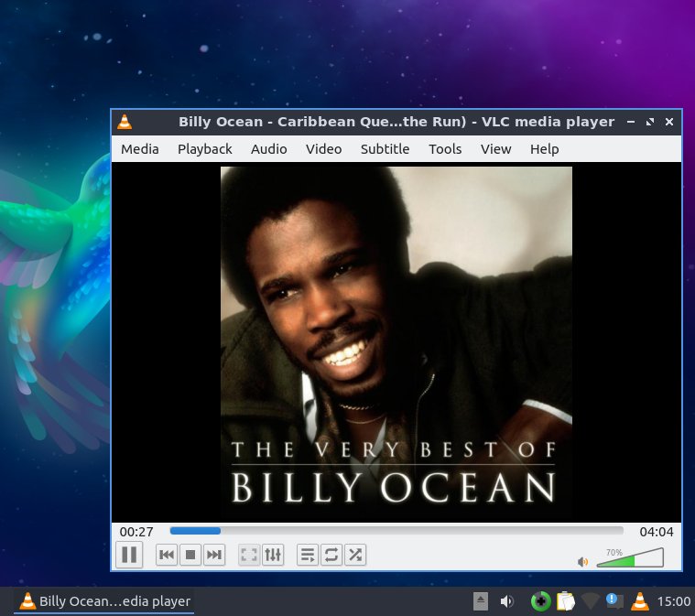Skip to the next track

(214, 555)
